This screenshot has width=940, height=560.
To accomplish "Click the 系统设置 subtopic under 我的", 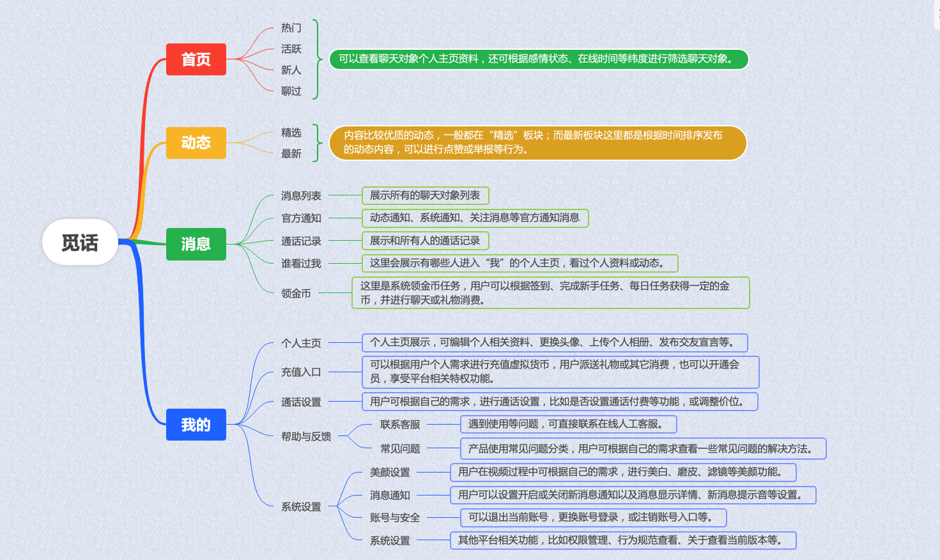I will 301,507.
